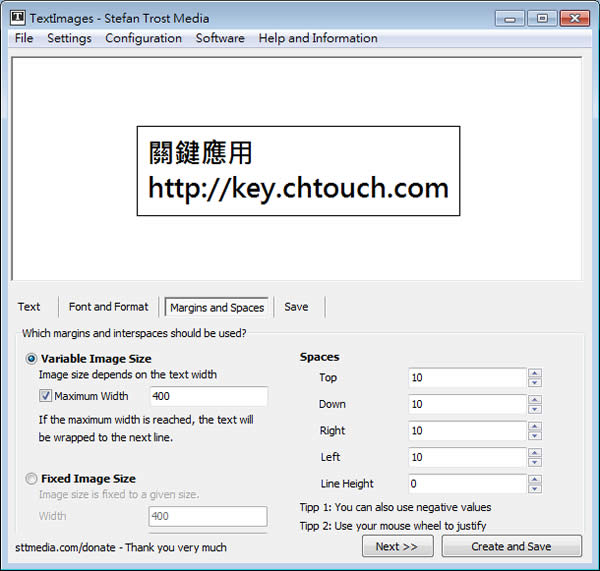Click the Fixed Image Size Width field
Screen dimensions: 600x571
tap(208, 516)
